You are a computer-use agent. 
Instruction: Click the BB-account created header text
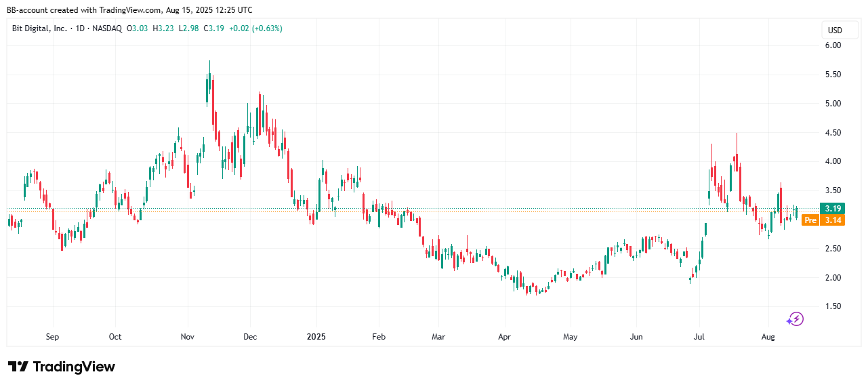(129, 10)
